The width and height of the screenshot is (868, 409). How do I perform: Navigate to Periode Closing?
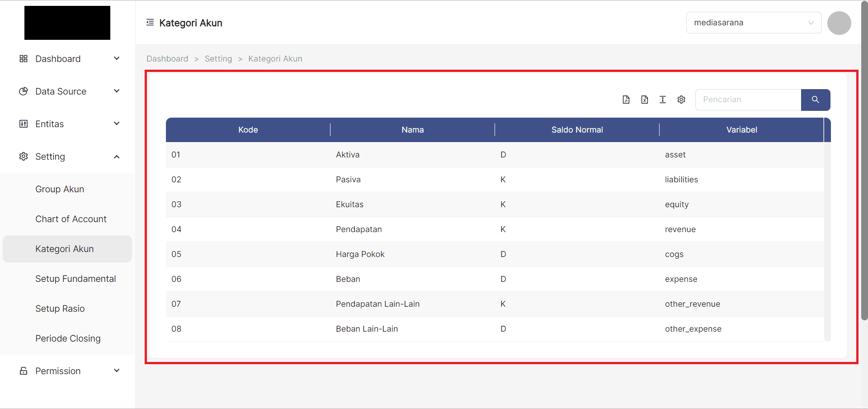68,338
